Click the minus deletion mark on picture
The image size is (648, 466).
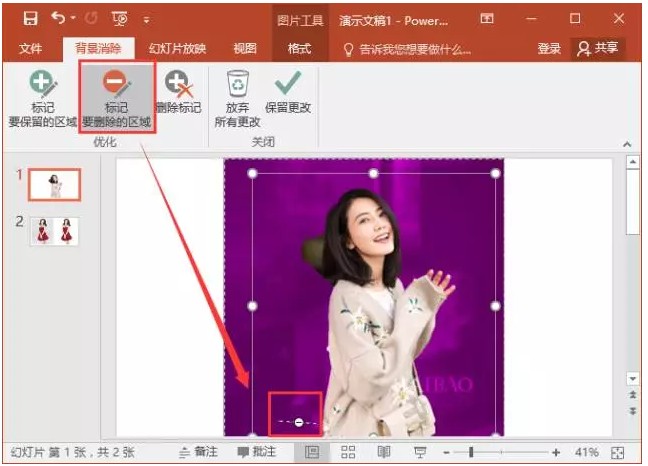[x=299, y=422]
